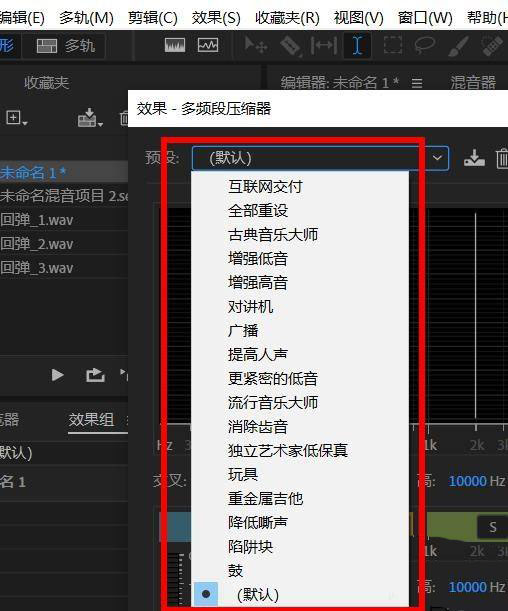This screenshot has width=508, height=611.
Task: Choose preset 独立艺术家低保真
Action: coord(300,450)
